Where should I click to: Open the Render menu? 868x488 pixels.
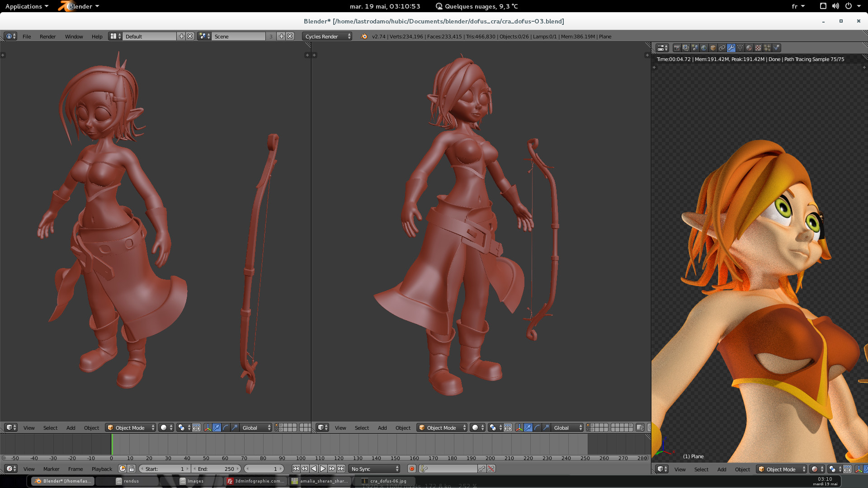[x=47, y=37]
